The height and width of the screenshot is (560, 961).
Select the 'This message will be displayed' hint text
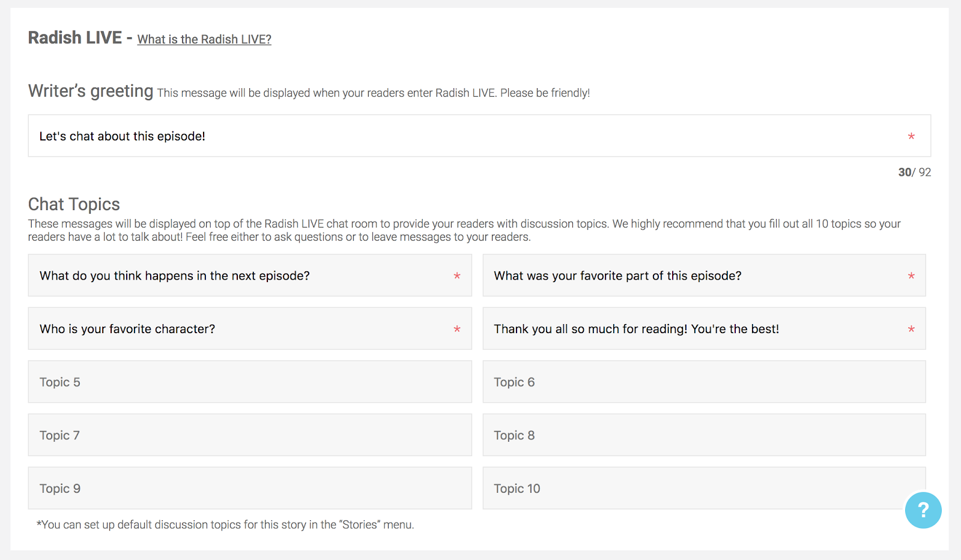click(374, 93)
